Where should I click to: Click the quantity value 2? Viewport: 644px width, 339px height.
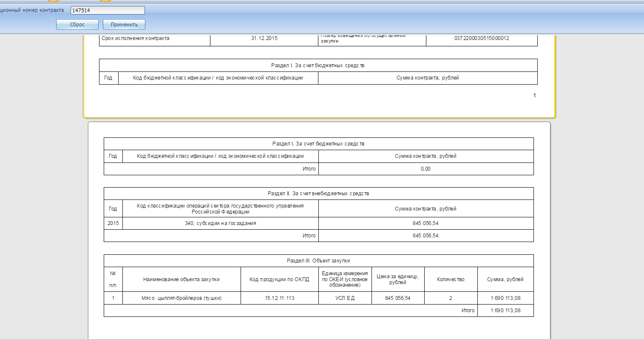pos(451,298)
